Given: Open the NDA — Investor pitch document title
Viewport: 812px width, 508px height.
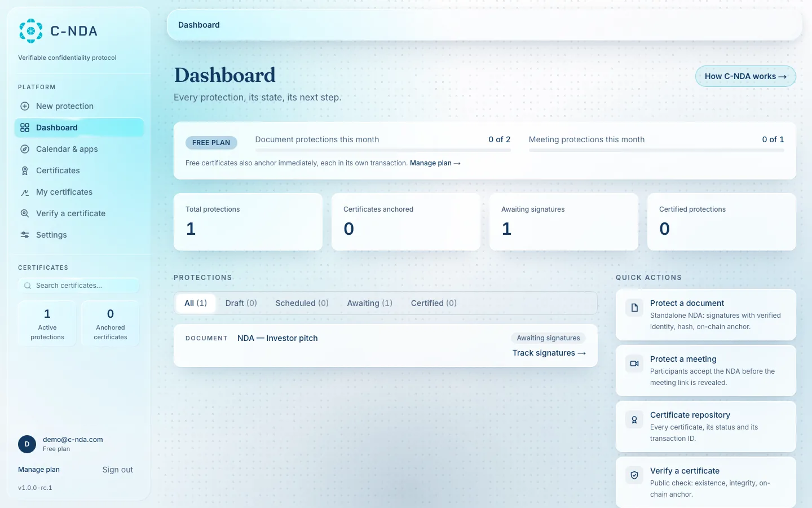Looking at the screenshot, I should click(x=277, y=338).
